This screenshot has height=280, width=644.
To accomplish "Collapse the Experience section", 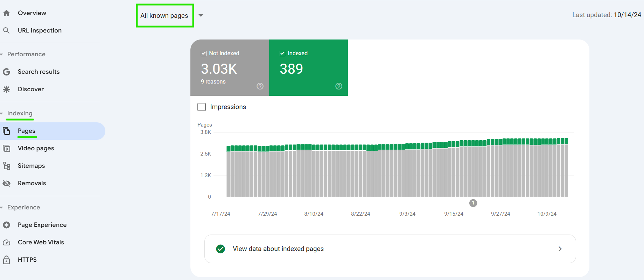I will [x=2, y=208].
